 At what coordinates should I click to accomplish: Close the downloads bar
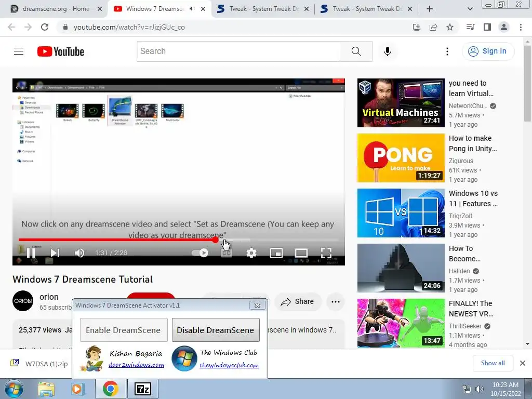(x=523, y=363)
